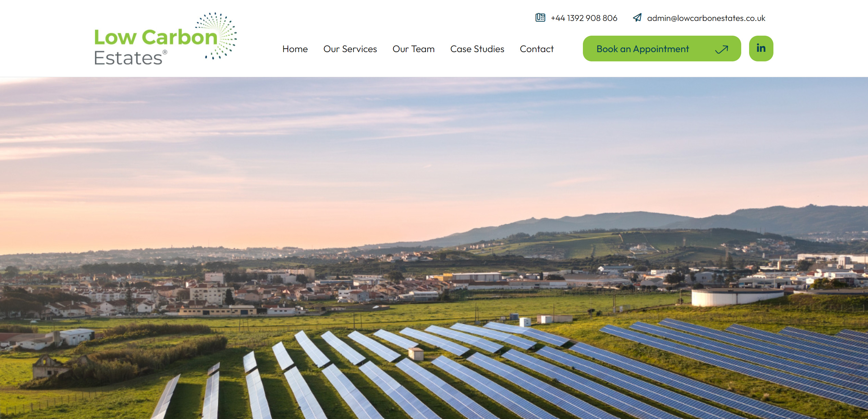Call the number +44 1392 908 806
868x419 pixels.
tap(584, 18)
